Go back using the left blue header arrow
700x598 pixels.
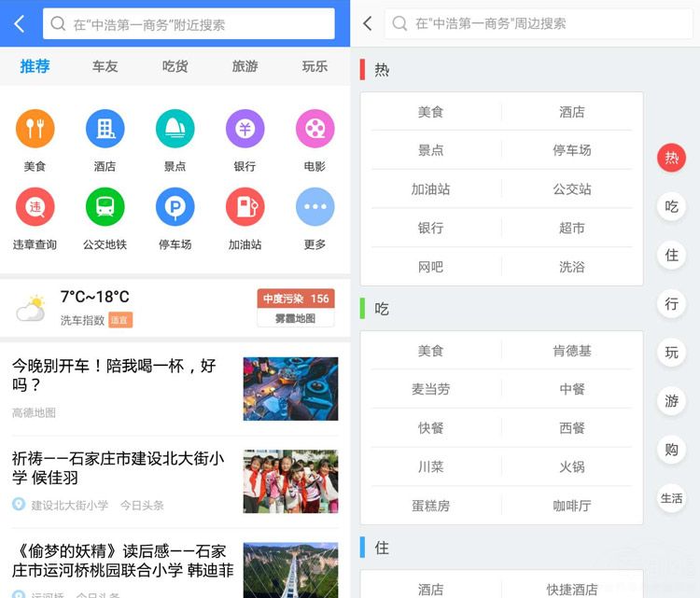[x=20, y=23]
